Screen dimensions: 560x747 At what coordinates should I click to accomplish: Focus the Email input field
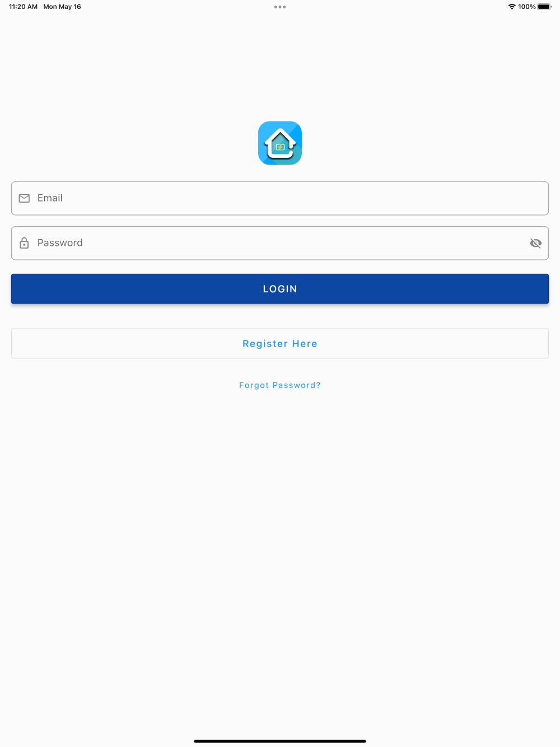pyautogui.click(x=280, y=198)
